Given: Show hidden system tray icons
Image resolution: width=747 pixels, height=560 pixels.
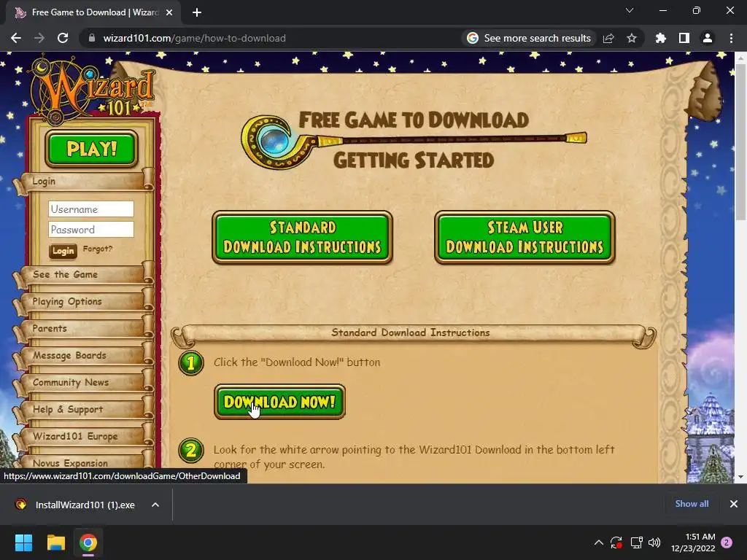Looking at the screenshot, I should [x=599, y=542].
